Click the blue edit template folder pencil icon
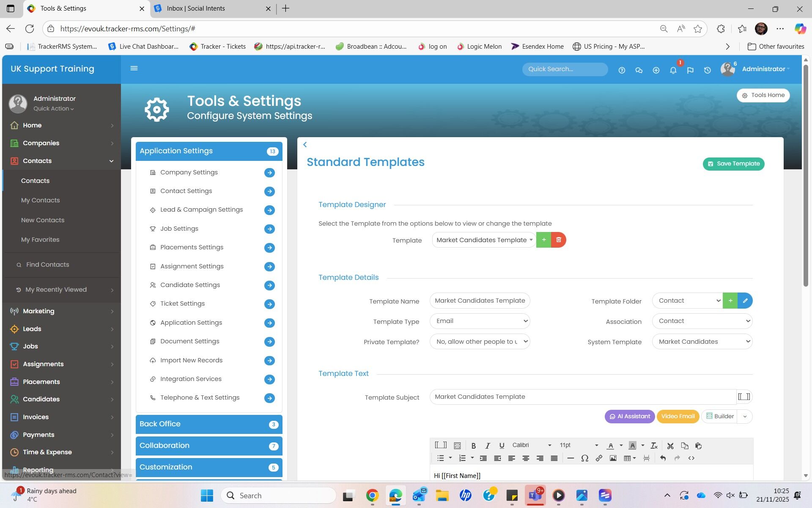The width and height of the screenshot is (812, 508). [745, 301]
